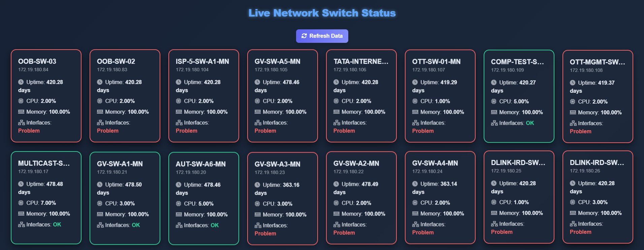This screenshot has height=250, width=644.
Task: Click the IP address 172.19.180.84 on OOB-SW-03
Action: 33,70
